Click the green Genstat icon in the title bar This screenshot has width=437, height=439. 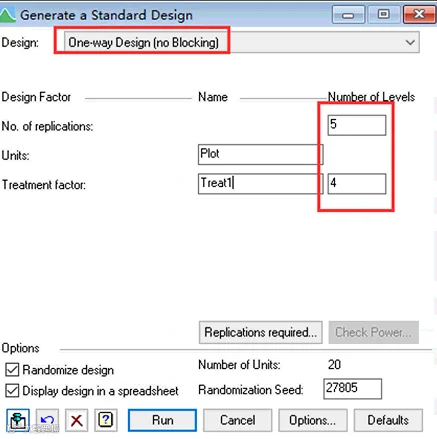coord(7,15)
